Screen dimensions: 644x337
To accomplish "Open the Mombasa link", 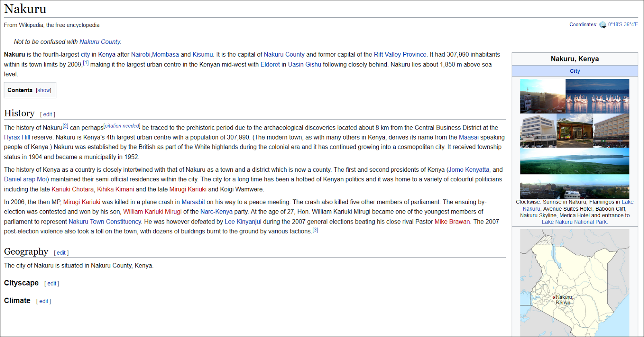I will click(165, 55).
